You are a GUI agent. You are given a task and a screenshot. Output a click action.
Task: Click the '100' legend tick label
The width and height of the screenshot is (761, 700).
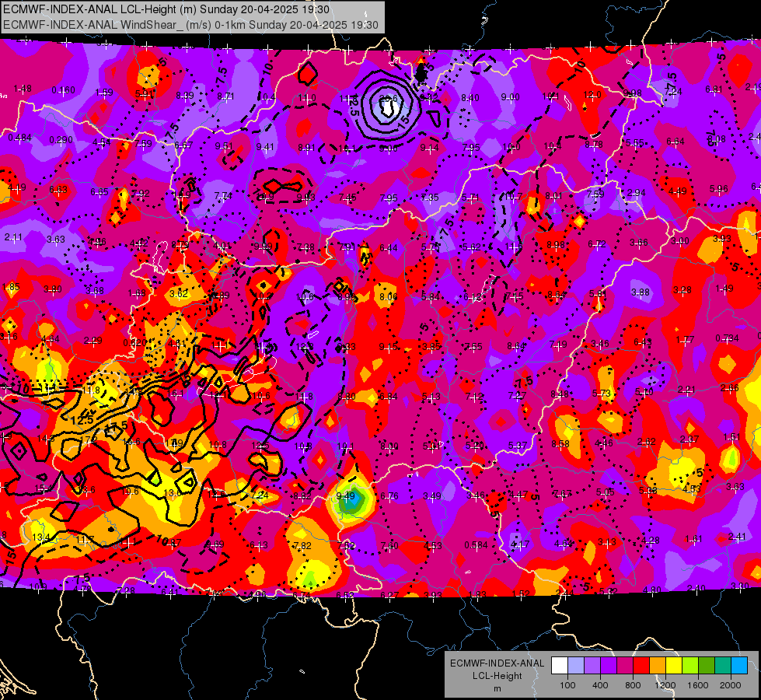(x=567, y=685)
